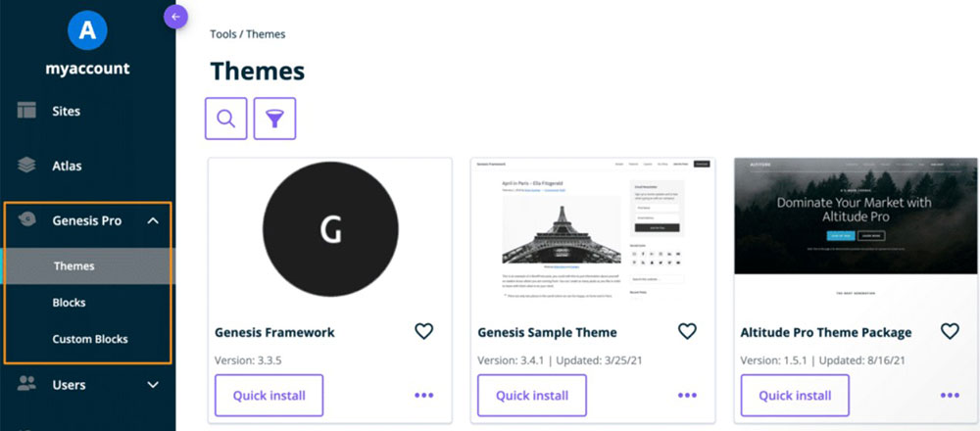Click the Users people icon

coord(26,385)
